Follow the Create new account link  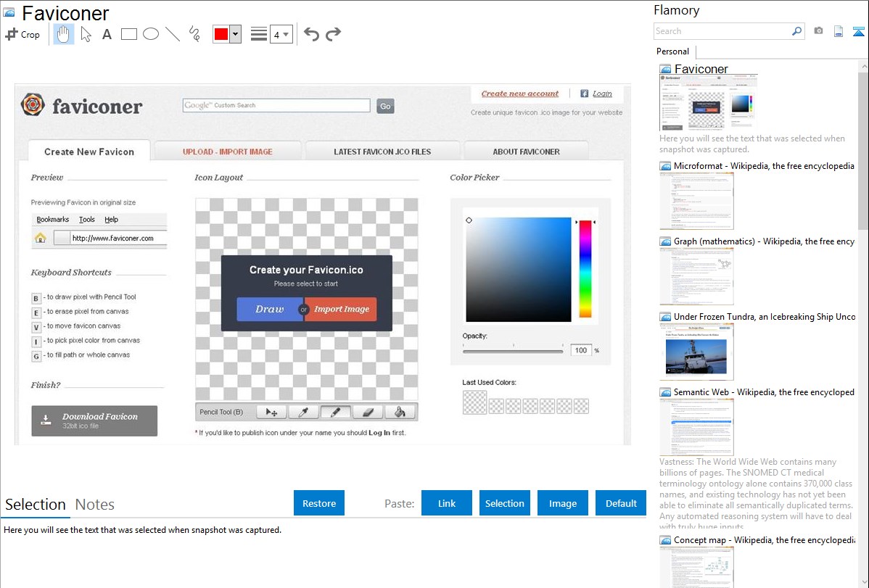520,94
